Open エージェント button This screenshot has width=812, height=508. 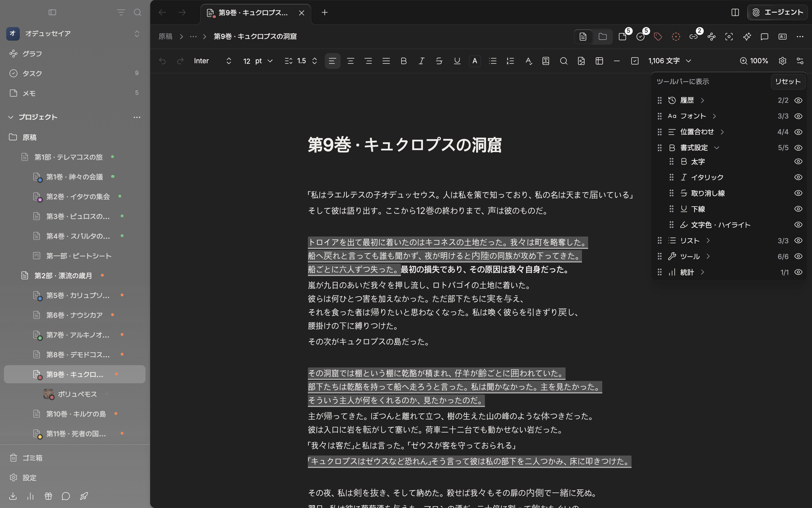tap(777, 12)
